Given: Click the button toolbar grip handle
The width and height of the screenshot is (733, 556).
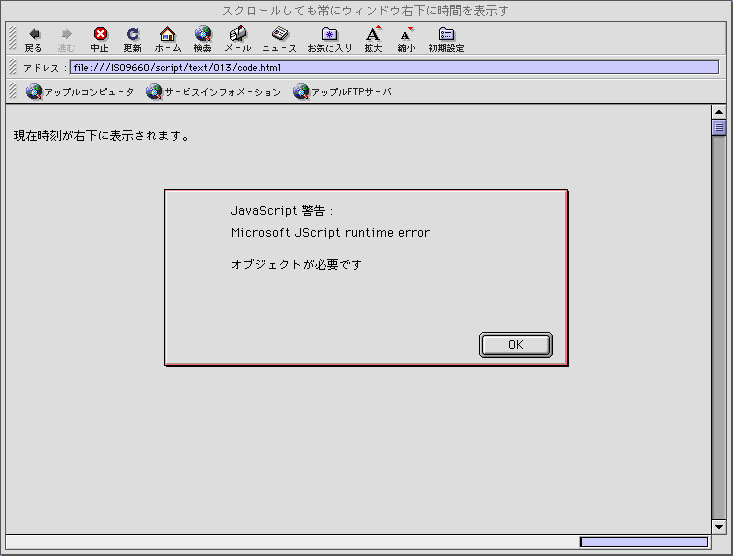Looking at the screenshot, I should coord(13,37).
